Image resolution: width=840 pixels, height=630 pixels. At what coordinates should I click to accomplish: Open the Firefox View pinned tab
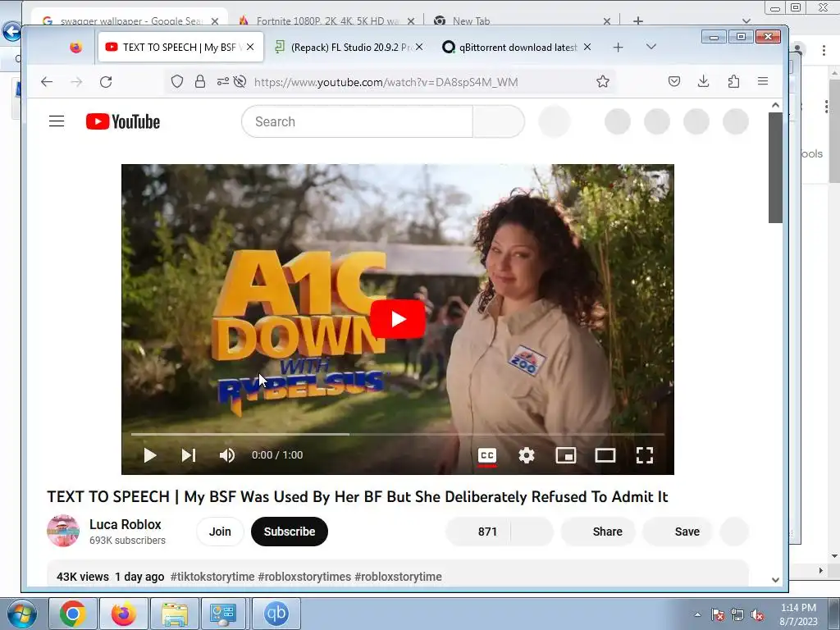point(76,47)
